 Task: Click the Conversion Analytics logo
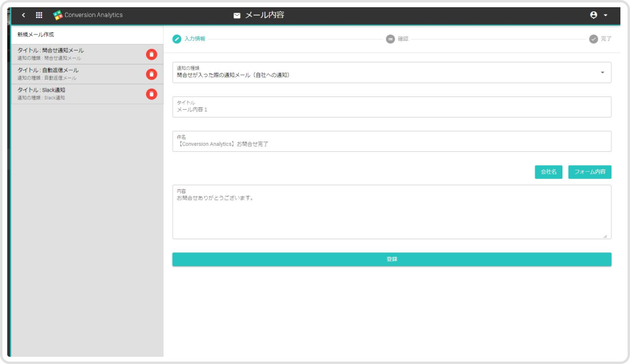pos(58,15)
